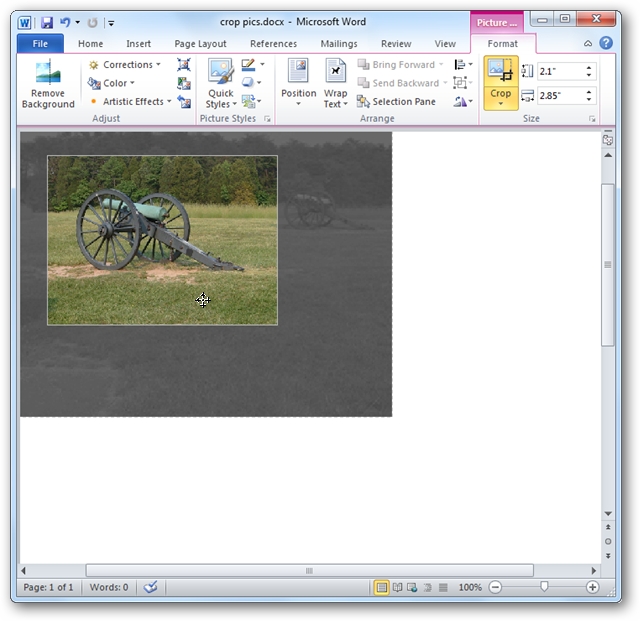Switch to Full Screen Reading view
This screenshot has height=621, width=640.
pos(397,588)
